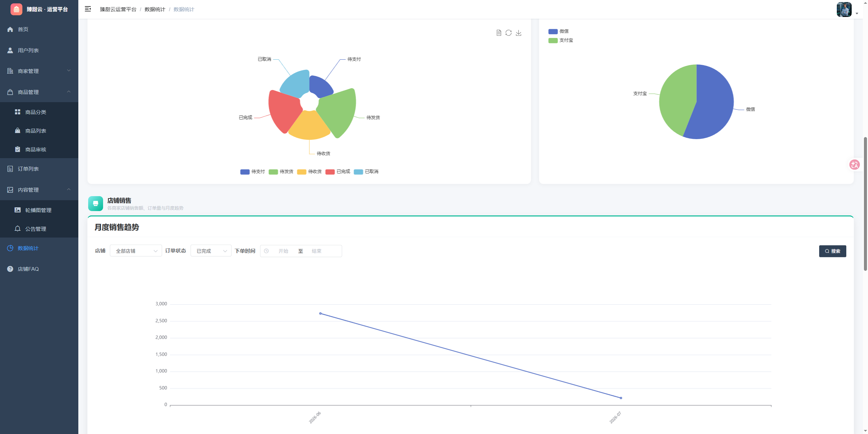Open 商品分类 submenu item
This screenshot has height=434, width=868.
coord(39,112)
